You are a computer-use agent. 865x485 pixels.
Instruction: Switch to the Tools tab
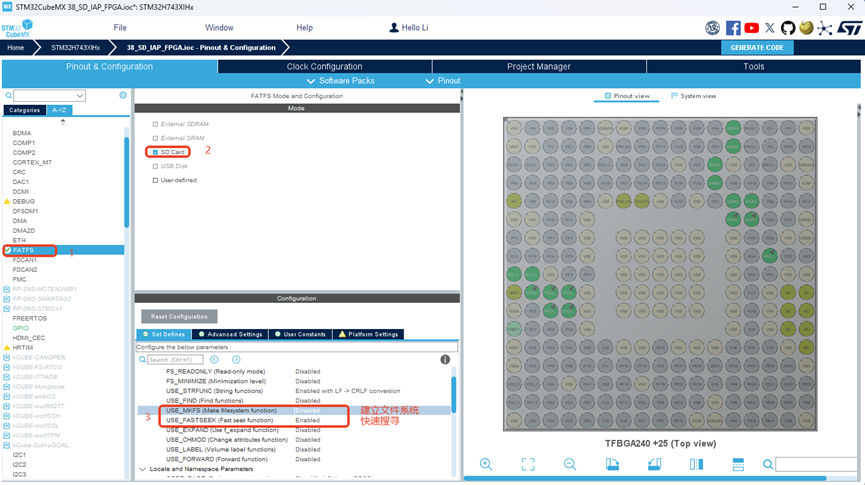[754, 67]
